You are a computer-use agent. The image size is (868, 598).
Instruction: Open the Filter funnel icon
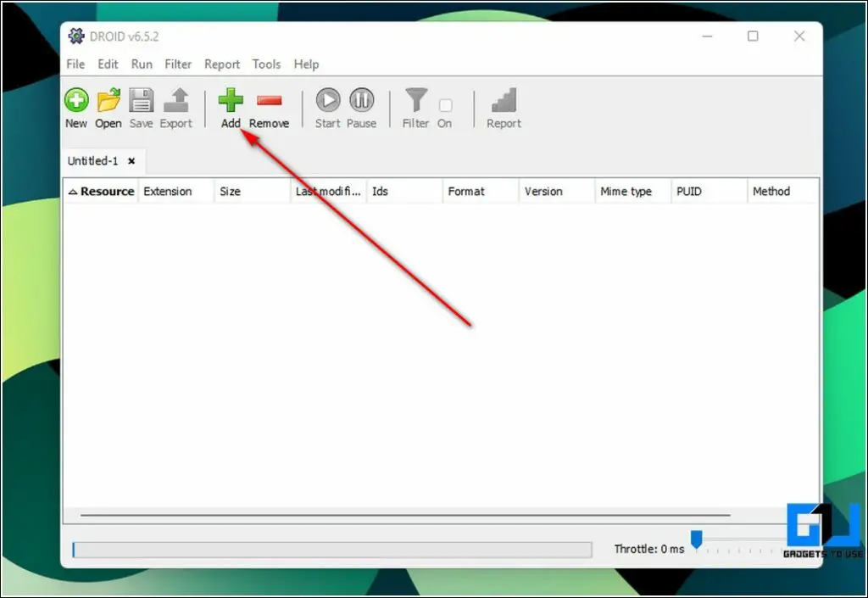click(415, 100)
